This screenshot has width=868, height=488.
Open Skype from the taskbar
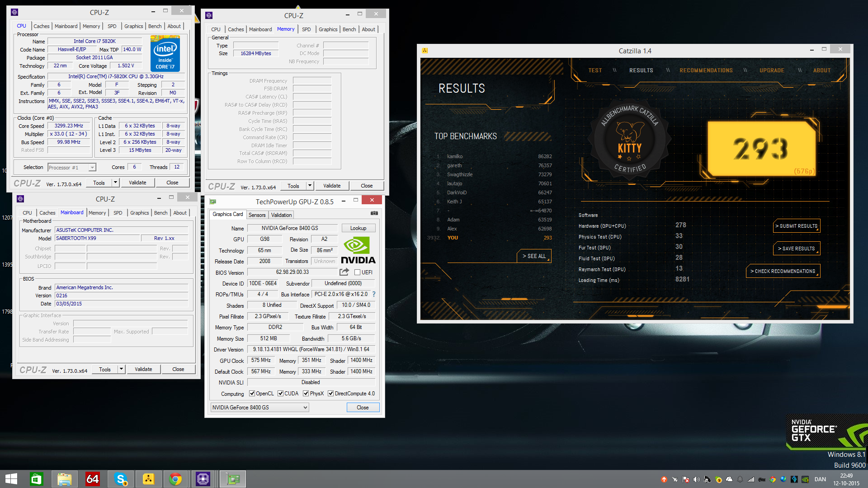tap(120, 479)
